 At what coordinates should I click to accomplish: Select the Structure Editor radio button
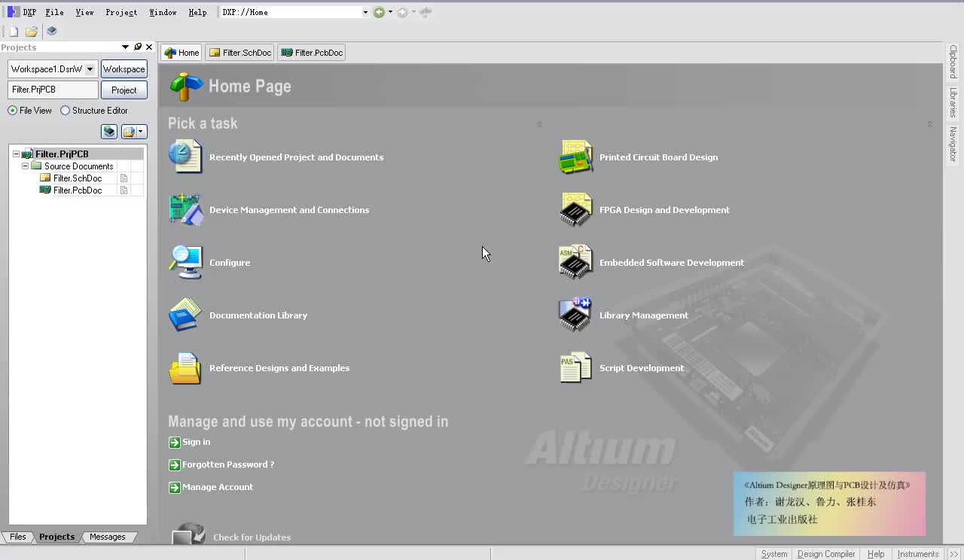pyautogui.click(x=65, y=111)
